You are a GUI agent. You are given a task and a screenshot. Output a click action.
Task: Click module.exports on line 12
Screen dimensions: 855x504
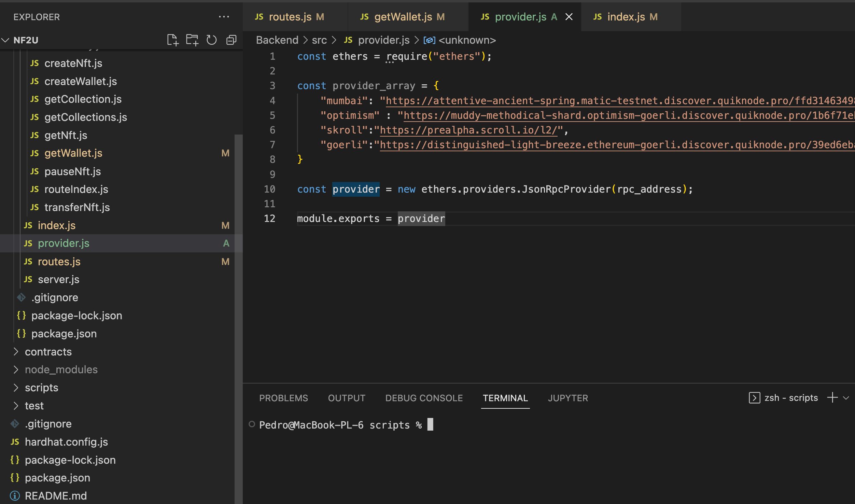coord(338,219)
